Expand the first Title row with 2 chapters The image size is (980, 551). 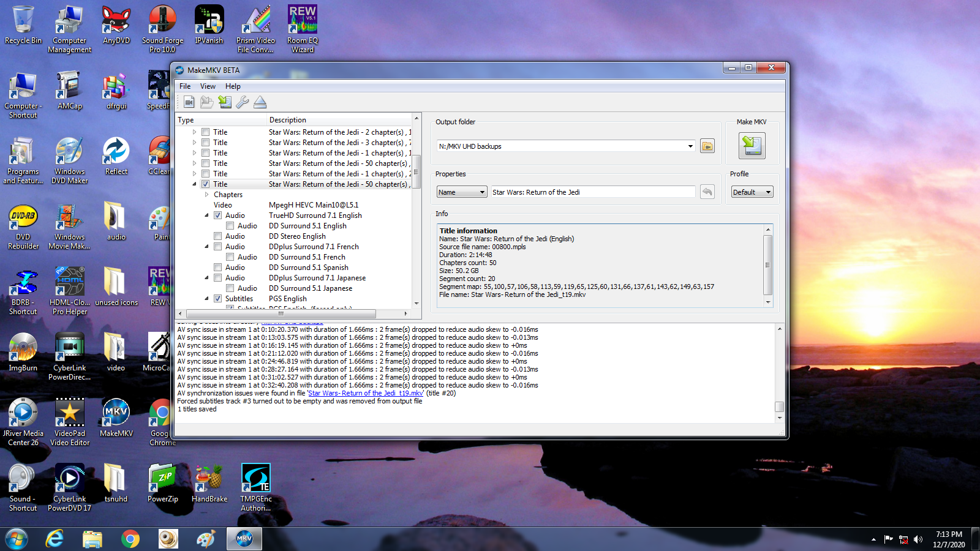coord(195,132)
